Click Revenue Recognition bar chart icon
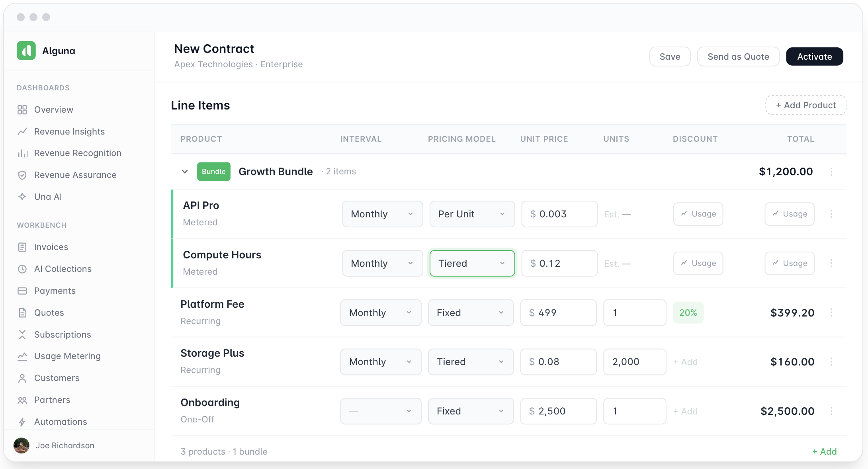Viewport: 868px width, 469px height. [22, 153]
